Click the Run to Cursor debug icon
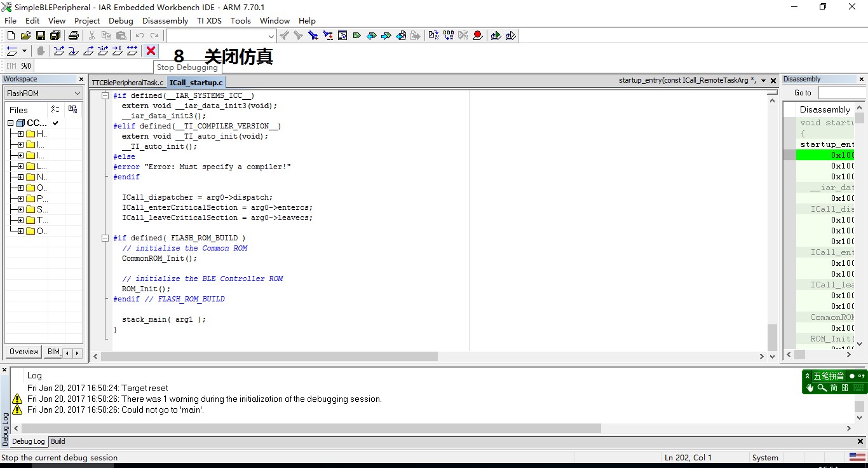868x468 pixels. tap(118, 51)
